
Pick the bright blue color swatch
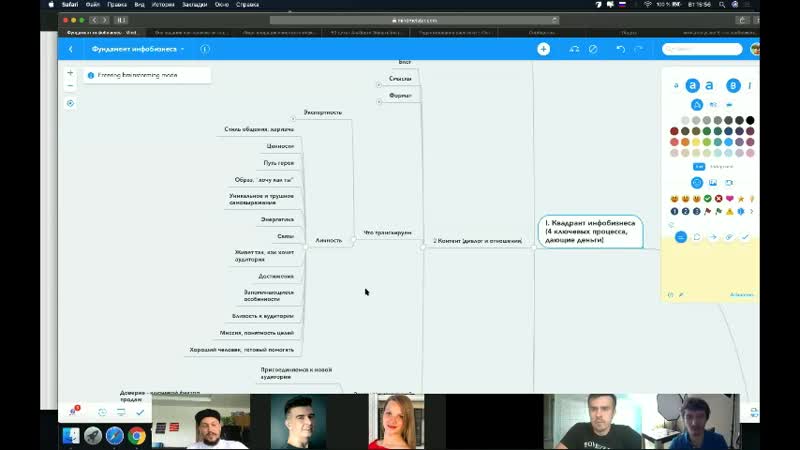[729, 142]
